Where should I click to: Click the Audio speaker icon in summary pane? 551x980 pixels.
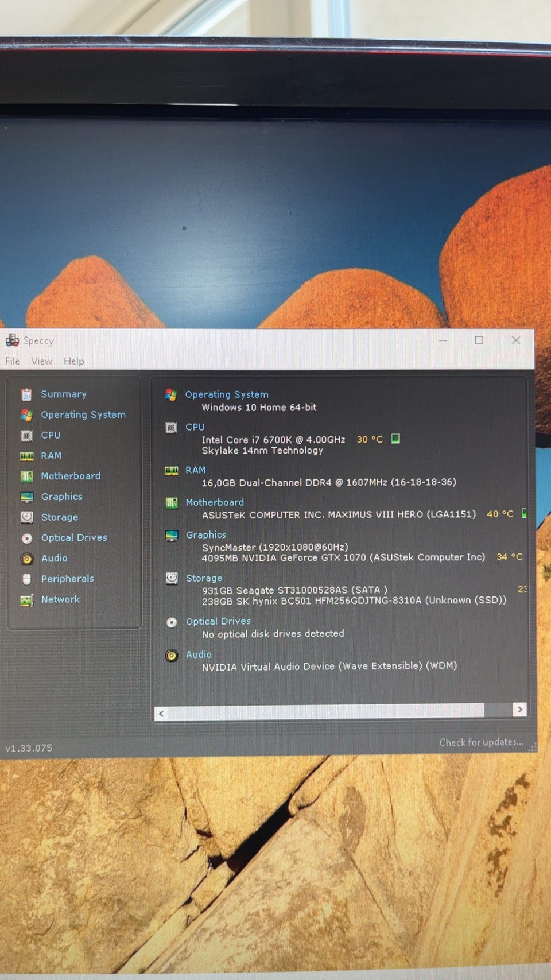pos(172,655)
